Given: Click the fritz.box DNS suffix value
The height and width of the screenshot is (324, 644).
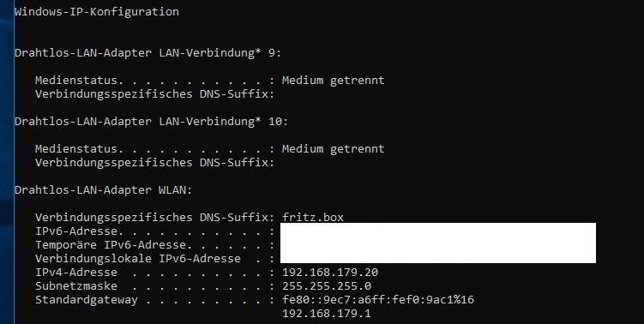Looking at the screenshot, I should 313,217.
